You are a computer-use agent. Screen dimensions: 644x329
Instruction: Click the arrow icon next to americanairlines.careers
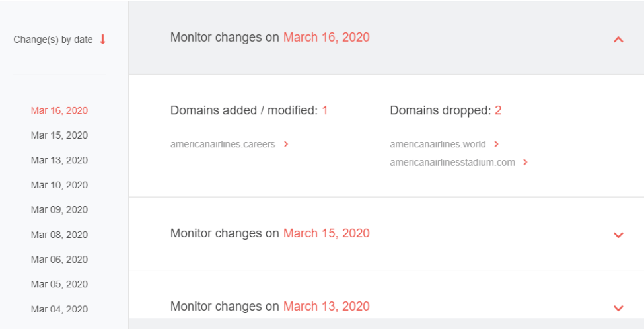286,144
